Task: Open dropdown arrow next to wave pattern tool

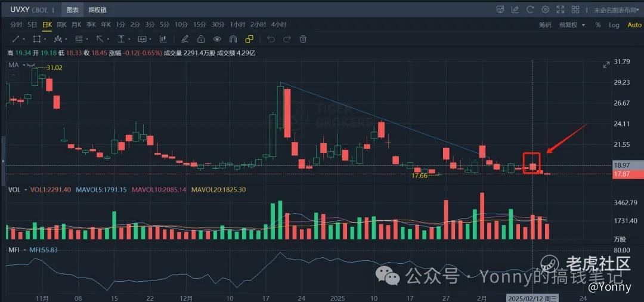Action: 66,39
